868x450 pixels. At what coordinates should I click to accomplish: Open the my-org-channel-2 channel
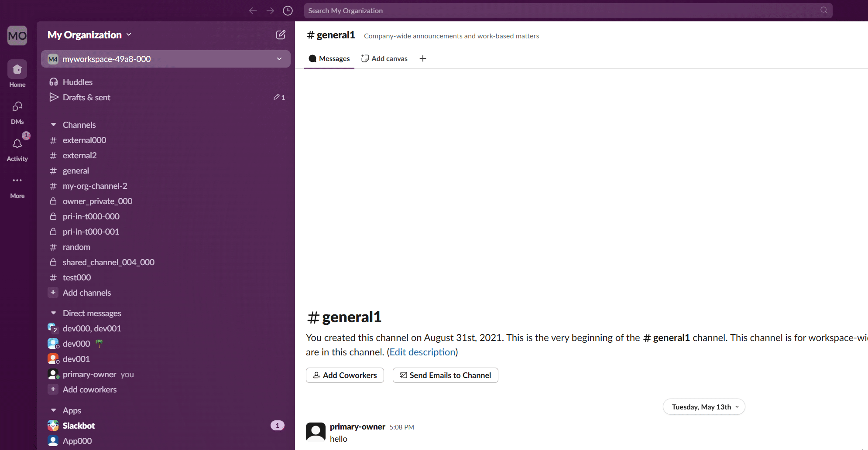click(x=166, y=186)
